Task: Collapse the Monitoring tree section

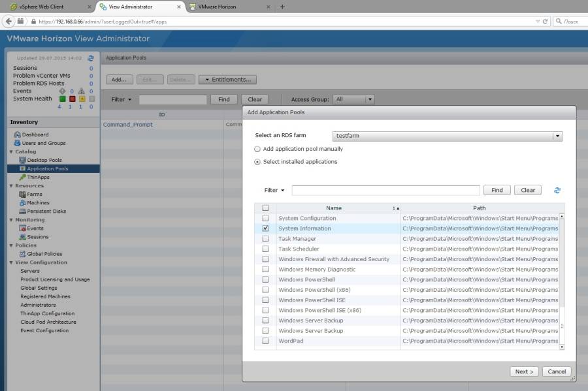Action: click(x=11, y=220)
